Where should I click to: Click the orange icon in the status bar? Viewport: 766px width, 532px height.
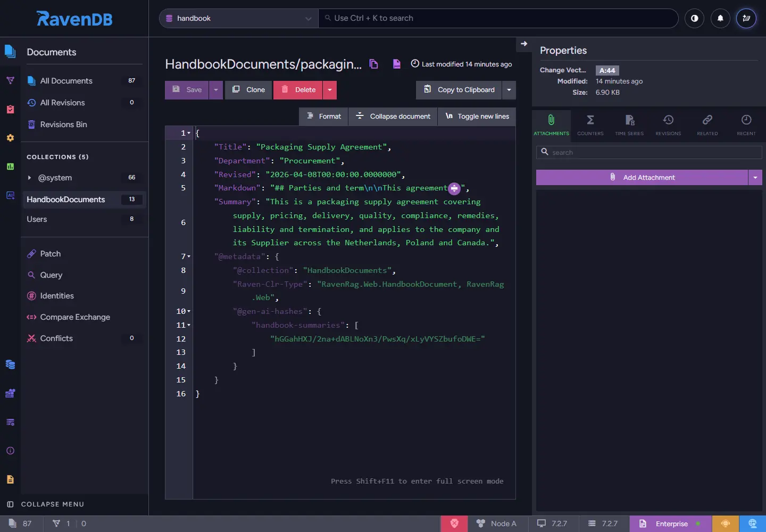tap(726, 523)
